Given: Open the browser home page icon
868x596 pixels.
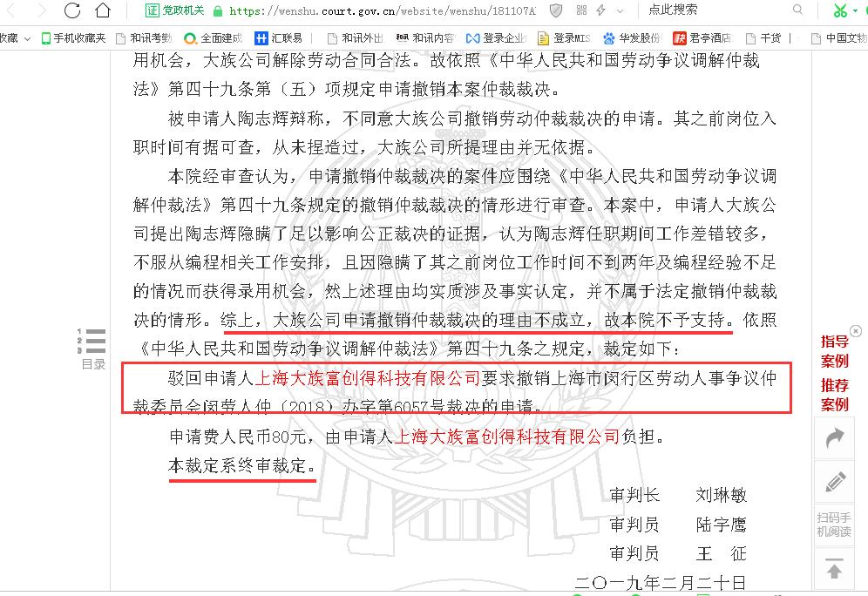Looking at the screenshot, I should tap(103, 10).
